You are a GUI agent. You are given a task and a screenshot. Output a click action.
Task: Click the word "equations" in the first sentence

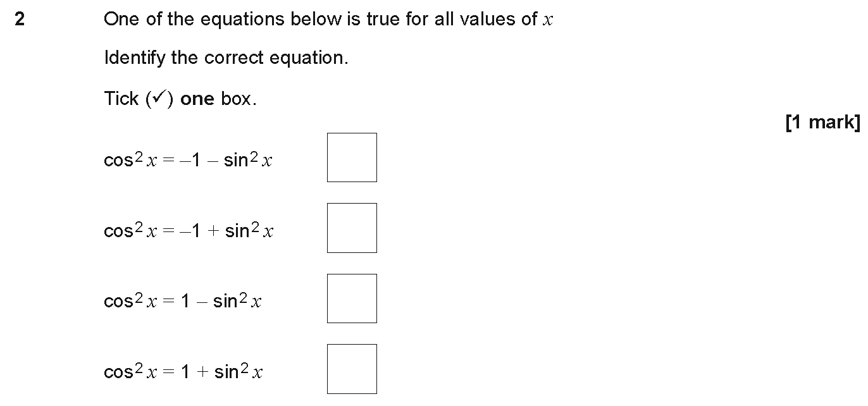(244, 20)
